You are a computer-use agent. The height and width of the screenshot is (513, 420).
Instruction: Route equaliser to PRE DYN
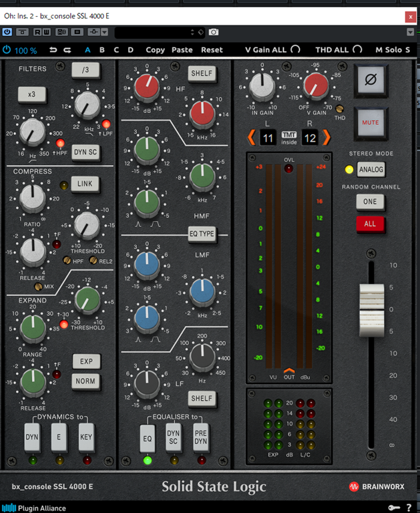click(x=201, y=438)
